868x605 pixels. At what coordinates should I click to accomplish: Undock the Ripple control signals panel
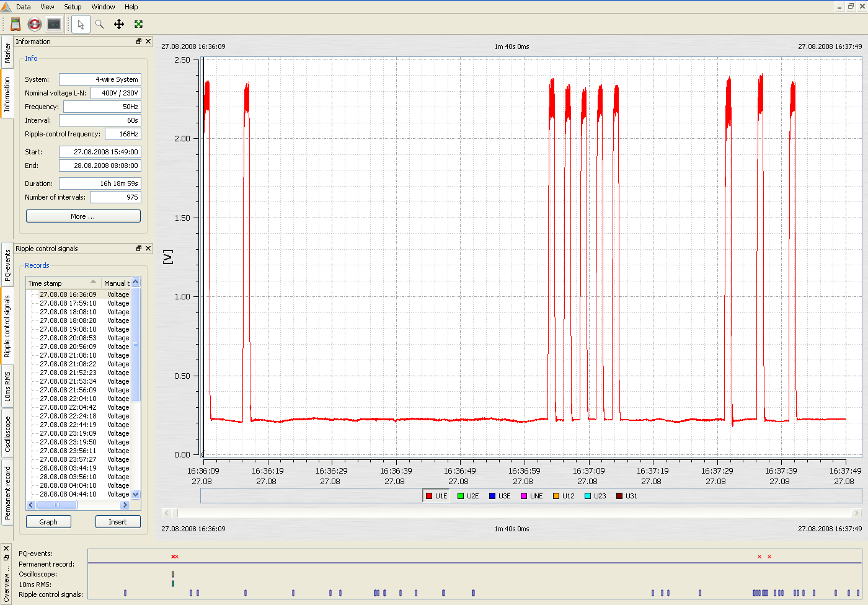pos(139,249)
